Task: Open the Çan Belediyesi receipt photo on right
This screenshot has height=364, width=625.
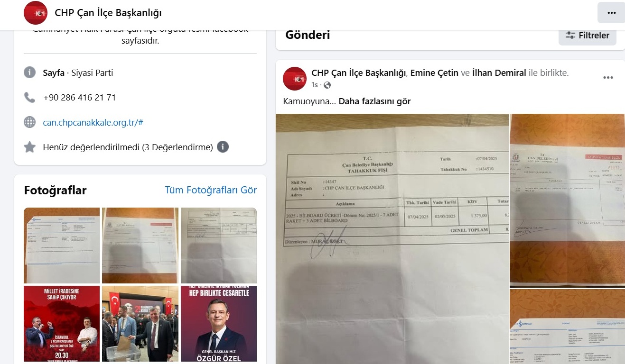Action: 568,200
